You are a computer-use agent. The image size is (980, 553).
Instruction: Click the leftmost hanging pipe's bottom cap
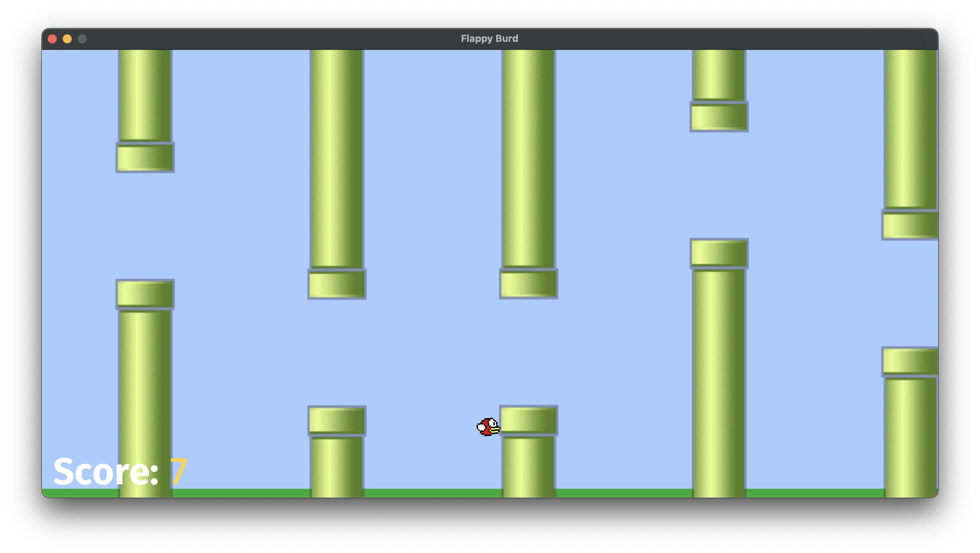pyautogui.click(x=145, y=158)
